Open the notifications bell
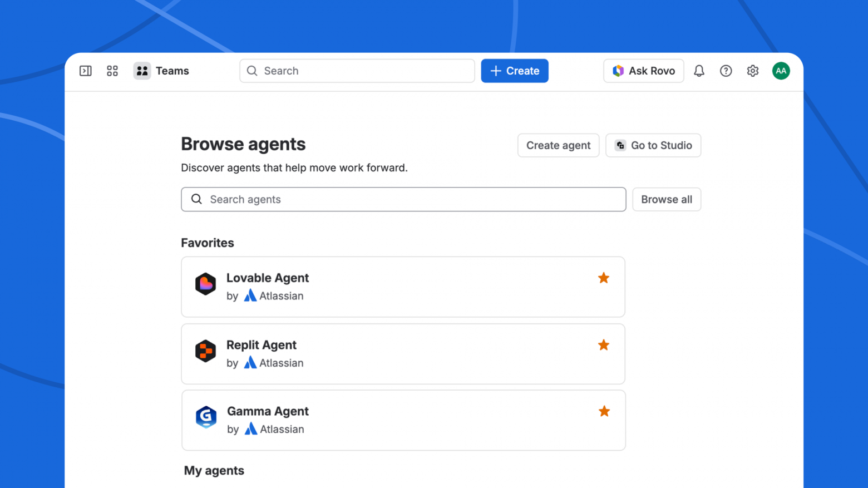The image size is (868, 488). pos(699,71)
